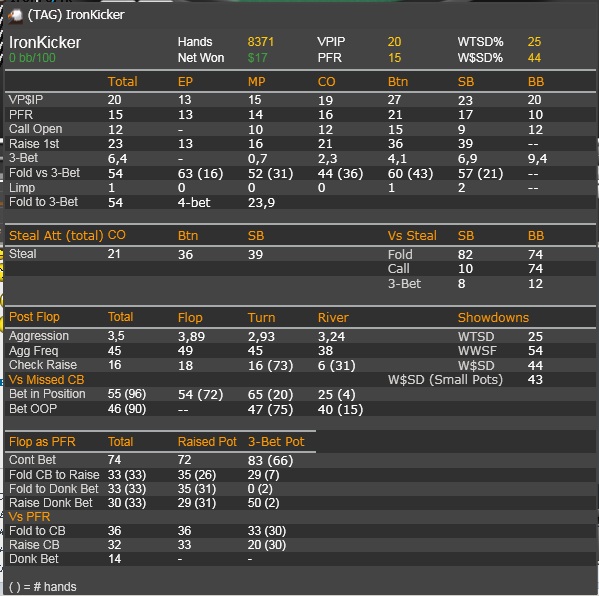Select the Donk Bet Total value 14
599x596 pixels.
pos(115,559)
